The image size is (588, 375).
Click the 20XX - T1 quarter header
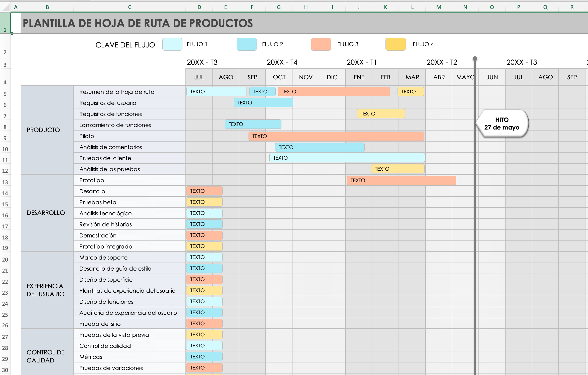point(362,62)
